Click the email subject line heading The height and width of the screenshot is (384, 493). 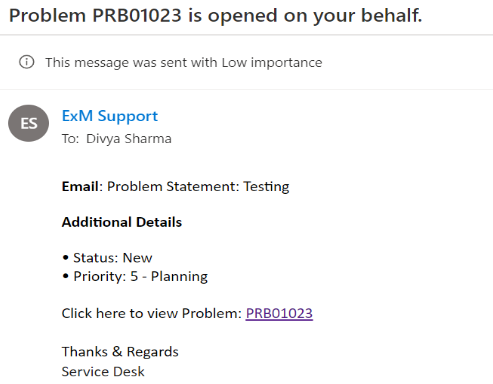[x=215, y=16]
